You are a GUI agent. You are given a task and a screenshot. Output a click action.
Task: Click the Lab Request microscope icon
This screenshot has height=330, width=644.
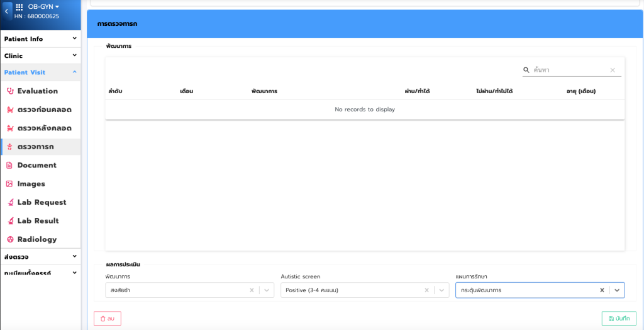coord(11,203)
